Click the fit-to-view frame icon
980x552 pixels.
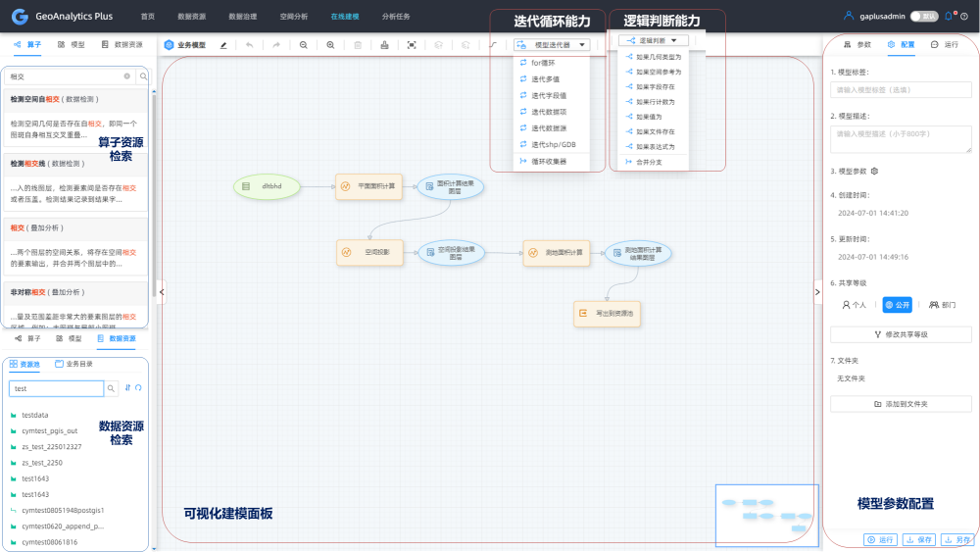(x=412, y=45)
